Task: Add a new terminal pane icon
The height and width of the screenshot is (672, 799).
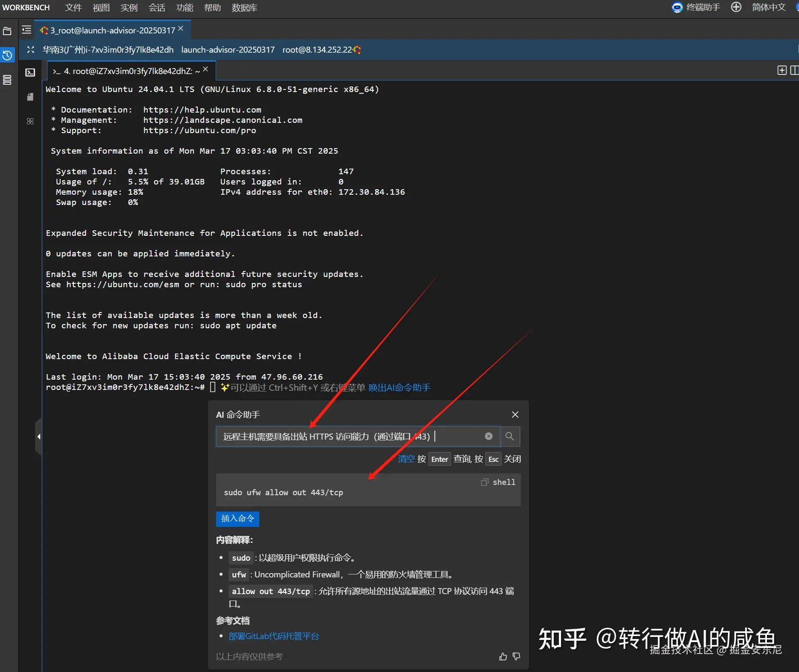Action: click(782, 70)
